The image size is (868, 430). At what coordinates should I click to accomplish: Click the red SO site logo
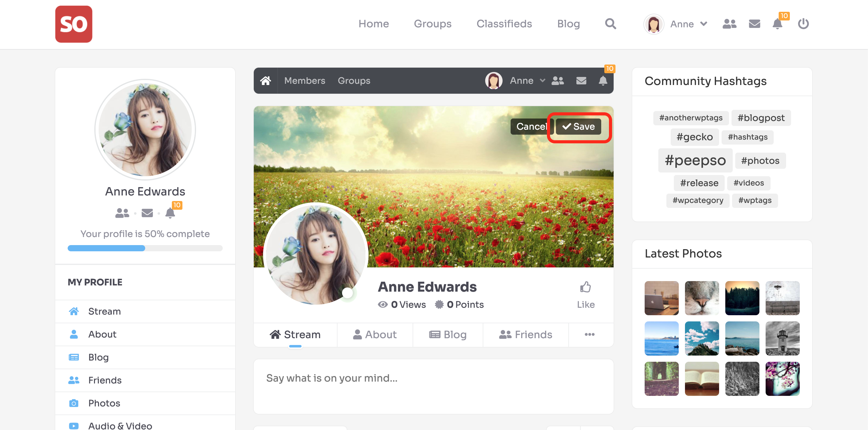[x=74, y=24]
